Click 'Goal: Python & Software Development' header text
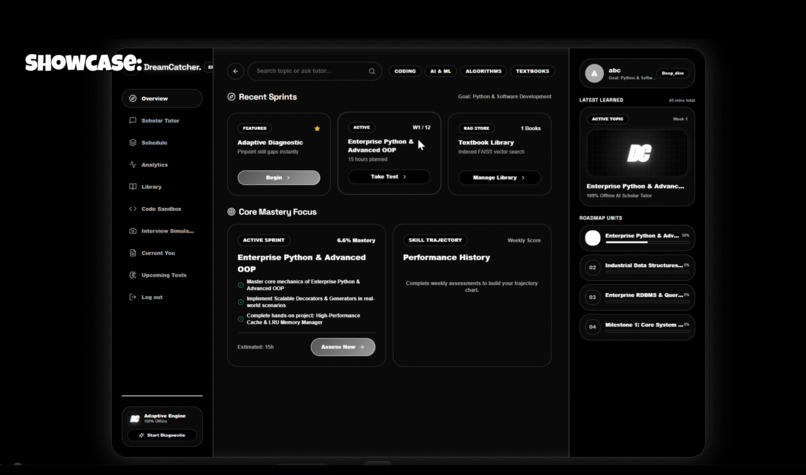 pos(504,96)
